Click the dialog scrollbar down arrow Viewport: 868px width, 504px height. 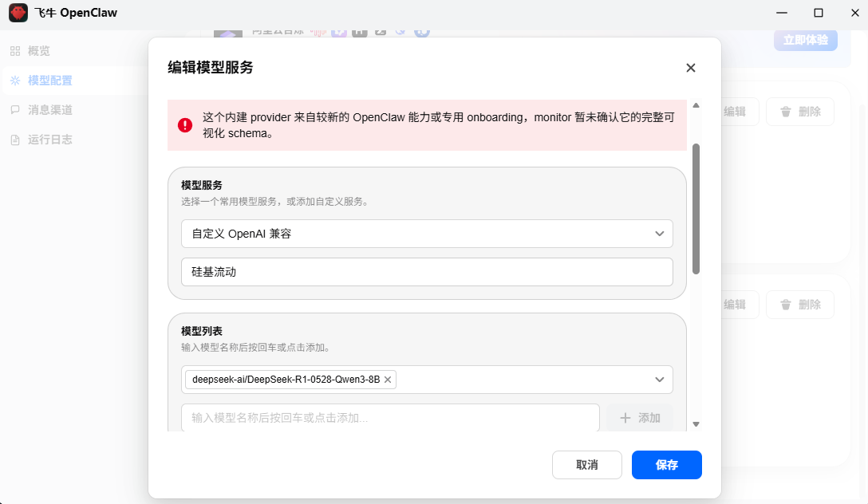[x=696, y=424]
